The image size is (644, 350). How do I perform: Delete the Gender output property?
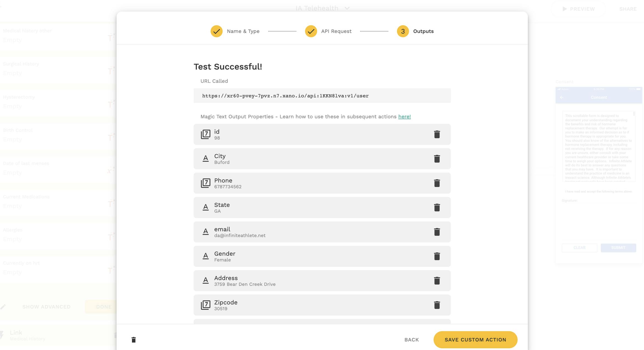pos(437,256)
